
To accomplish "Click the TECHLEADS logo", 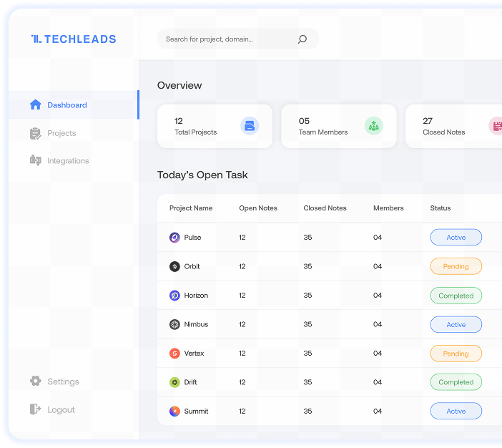I will (x=74, y=39).
